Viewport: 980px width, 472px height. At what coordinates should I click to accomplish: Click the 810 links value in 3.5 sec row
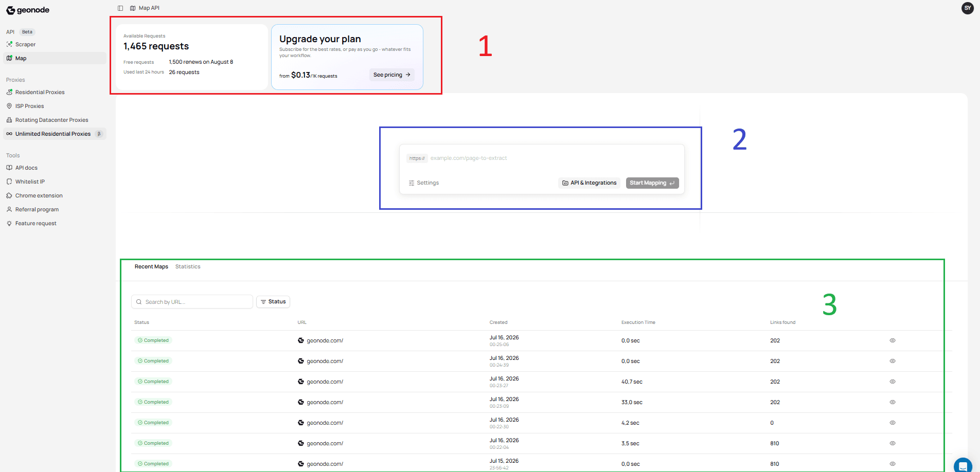click(775, 443)
